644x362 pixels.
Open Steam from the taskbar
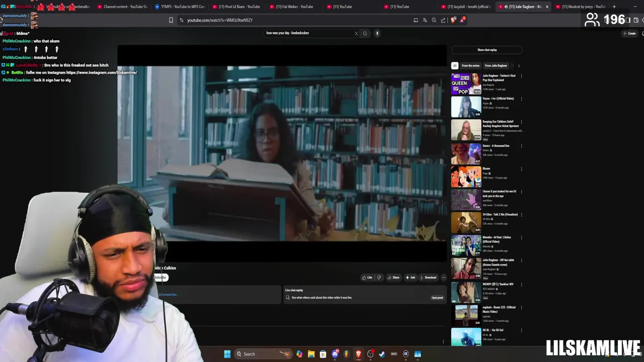click(x=382, y=354)
